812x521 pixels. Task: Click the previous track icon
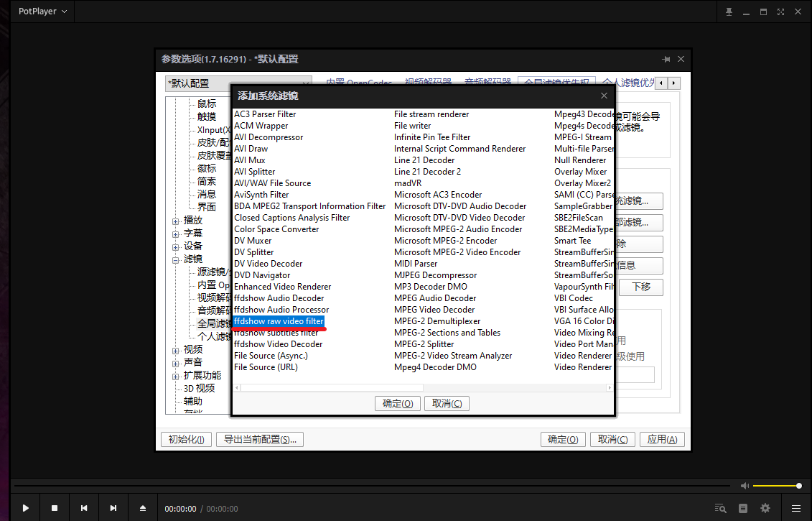(84, 508)
